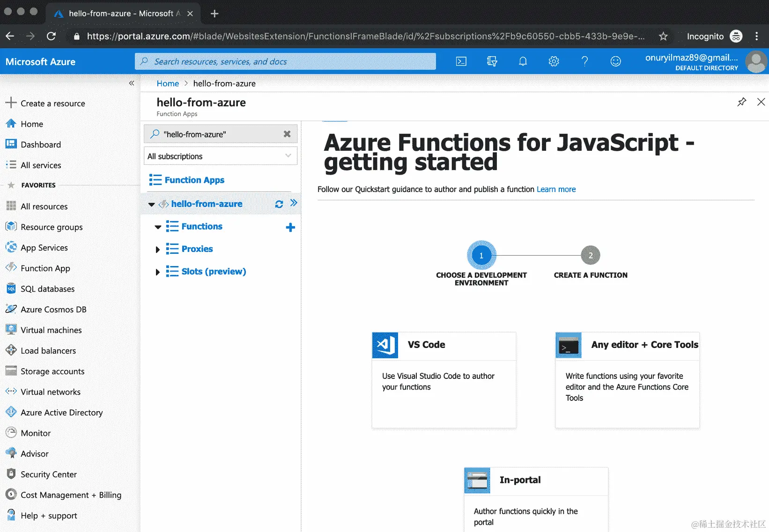Expand hello-from-azure with the double arrow icon

[x=294, y=203]
